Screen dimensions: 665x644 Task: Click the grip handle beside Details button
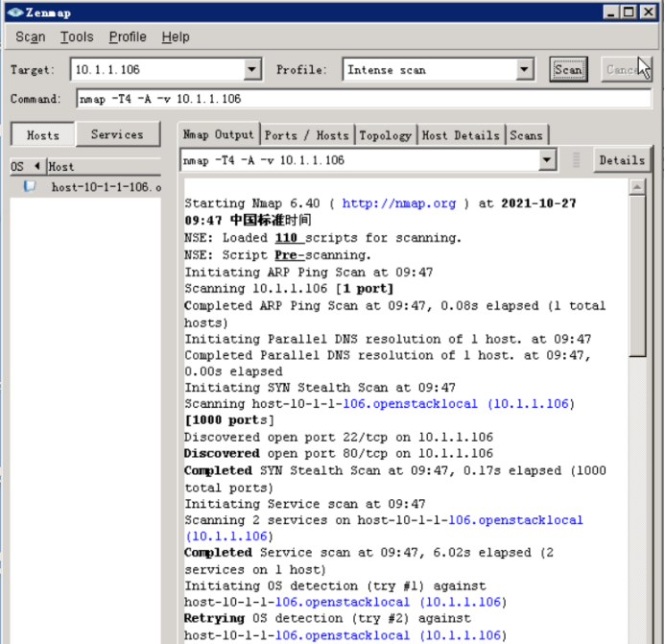pyautogui.click(x=576, y=160)
